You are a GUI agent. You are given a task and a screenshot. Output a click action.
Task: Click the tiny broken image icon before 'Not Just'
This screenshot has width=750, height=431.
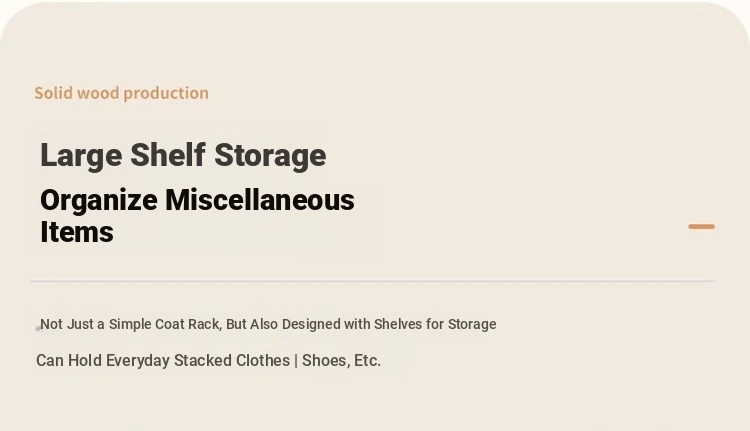[39, 329]
